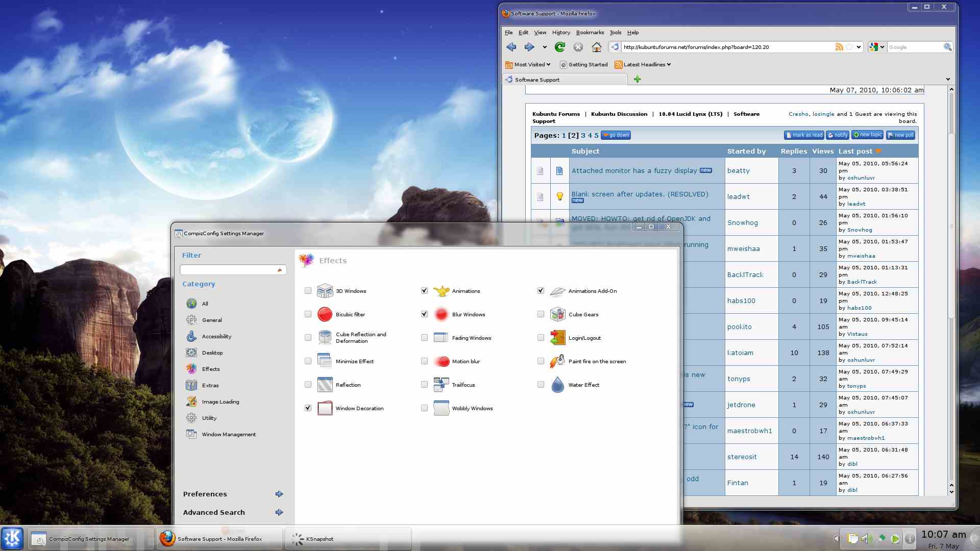Click the CompizConfig Filter search field
This screenshot has width=980, height=551.
coord(228,269)
